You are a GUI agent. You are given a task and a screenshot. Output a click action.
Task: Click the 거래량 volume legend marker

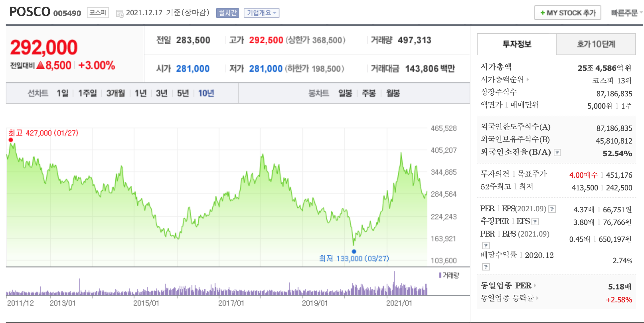tap(440, 275)
